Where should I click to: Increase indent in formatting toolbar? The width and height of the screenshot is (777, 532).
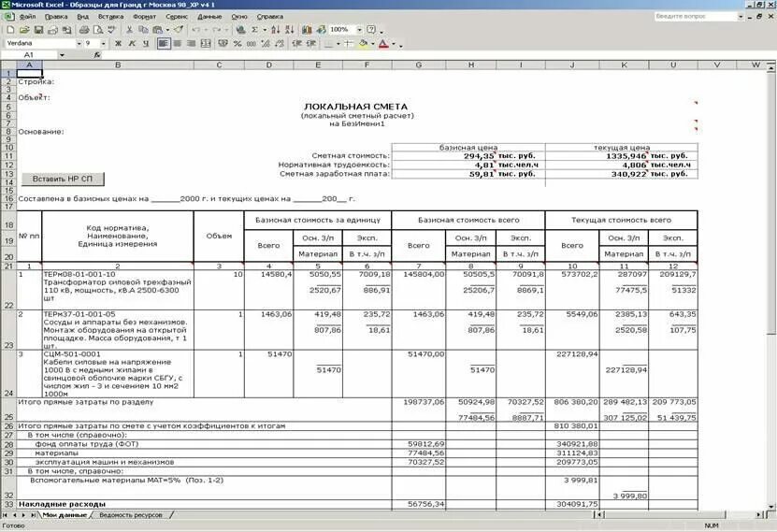(x=311, y=44)
